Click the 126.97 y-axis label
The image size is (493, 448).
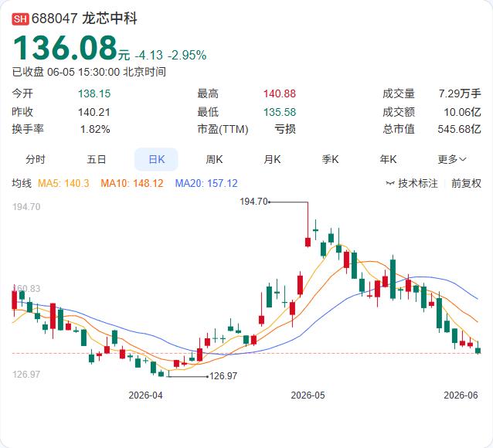[26, 375]
